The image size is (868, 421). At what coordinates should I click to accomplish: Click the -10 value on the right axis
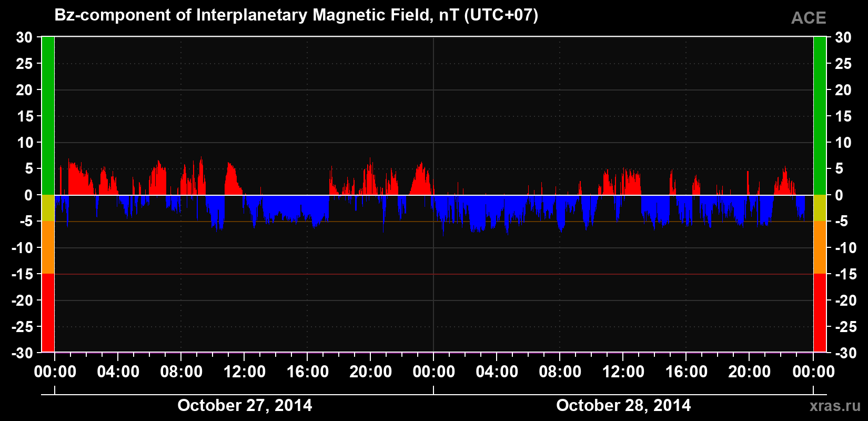pyautogui.click(x=846, y=248)
